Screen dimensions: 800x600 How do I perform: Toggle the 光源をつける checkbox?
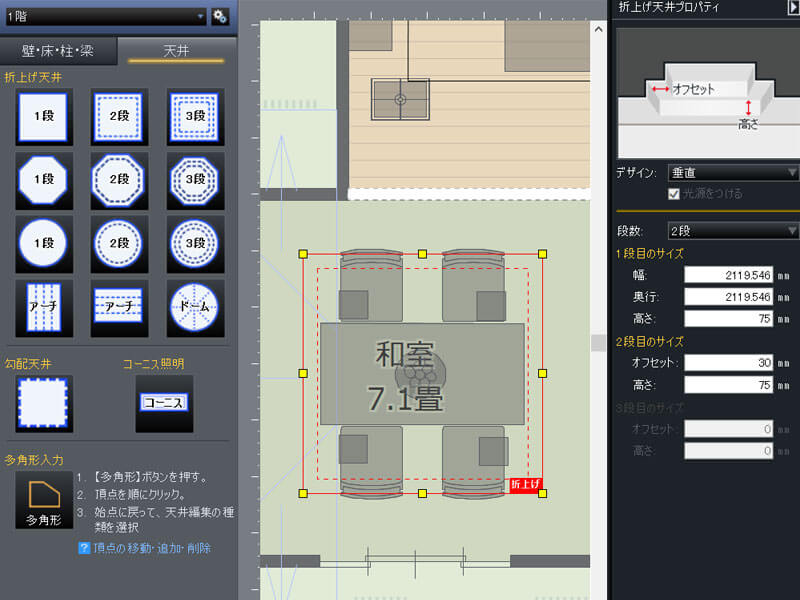[674, 192]
